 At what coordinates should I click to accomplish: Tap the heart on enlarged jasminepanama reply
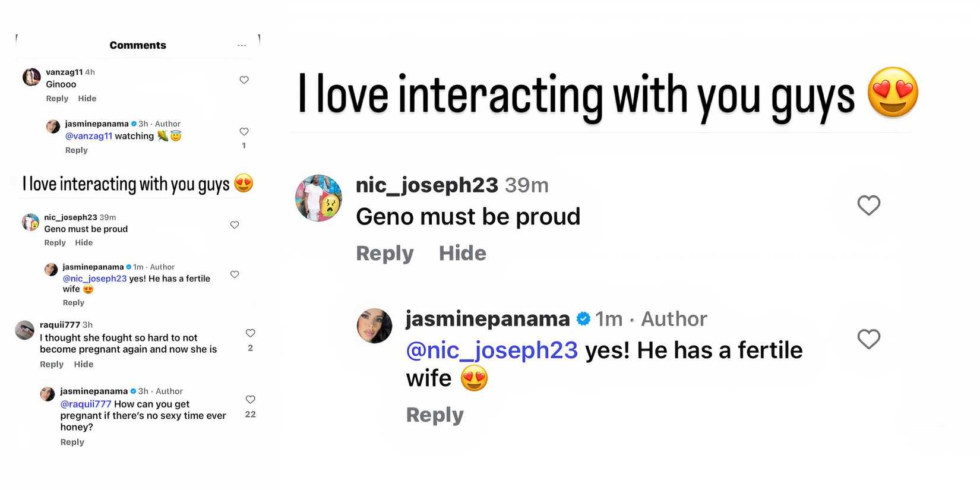click(x=868, y=339)
